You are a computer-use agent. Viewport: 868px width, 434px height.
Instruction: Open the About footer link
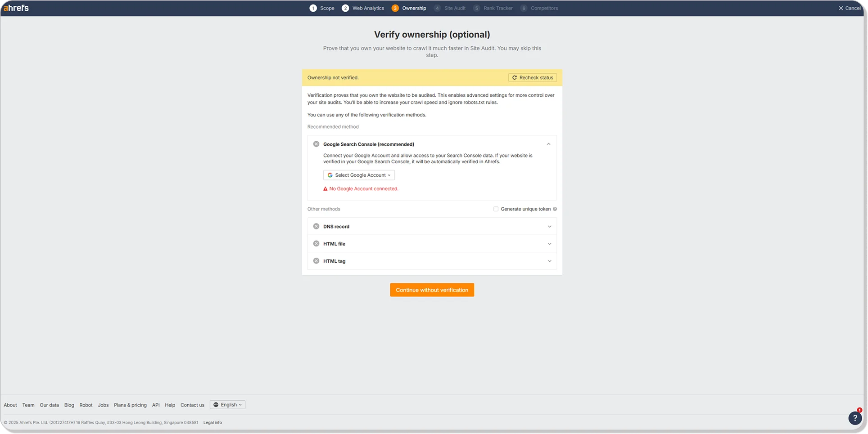pos(10,405)
